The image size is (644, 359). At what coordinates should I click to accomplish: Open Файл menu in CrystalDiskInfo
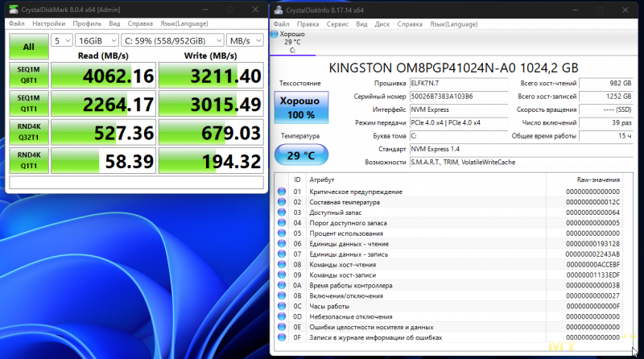point(281,24)
